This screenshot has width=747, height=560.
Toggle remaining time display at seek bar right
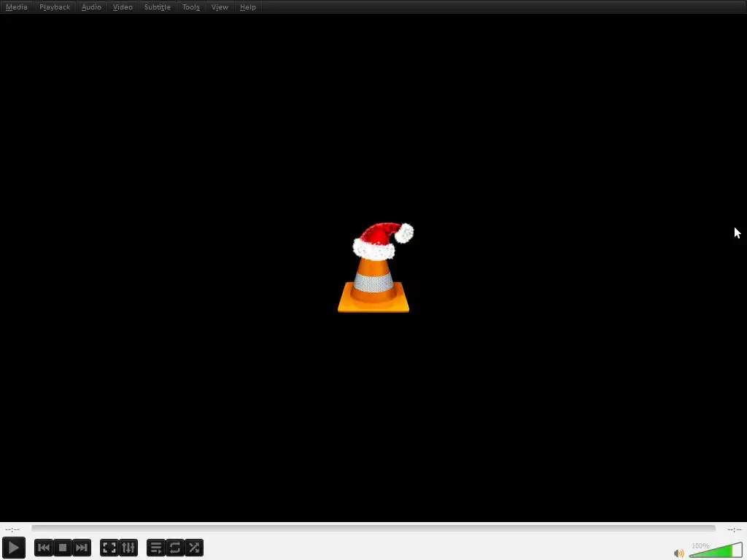click(x=734, y=529)
